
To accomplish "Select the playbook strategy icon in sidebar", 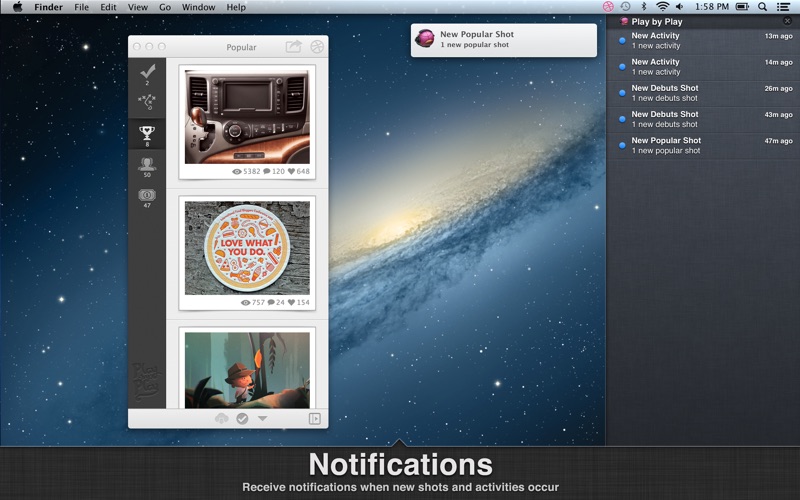I will click(x=147, y=102).
